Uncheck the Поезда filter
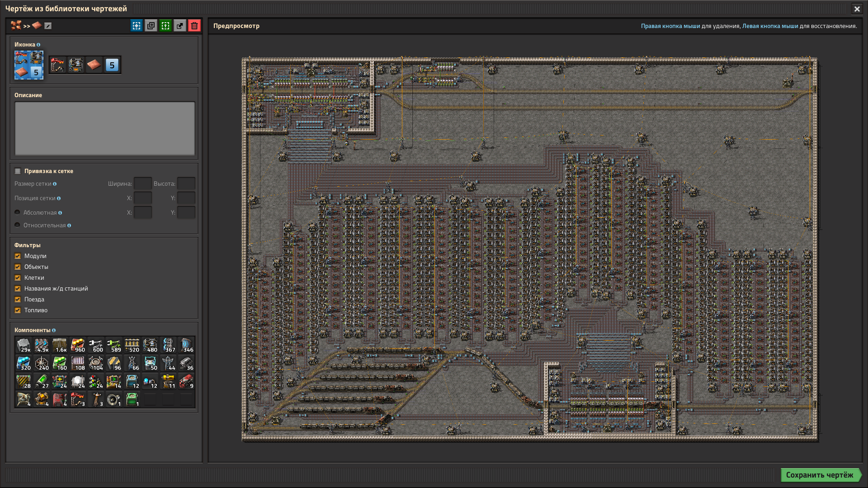 pyautogui.click(x=18, y=300)
